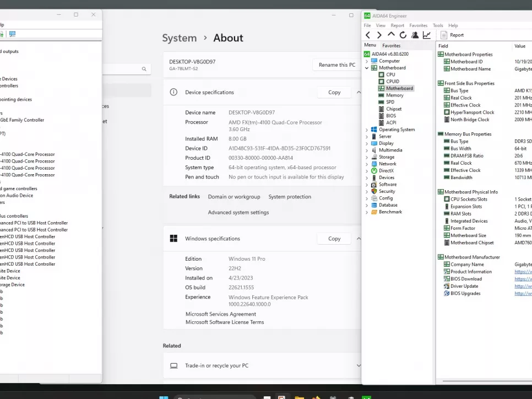Collapse Windows specifications section chevron
Screen dimensions: 532x399
coord(359,239)
